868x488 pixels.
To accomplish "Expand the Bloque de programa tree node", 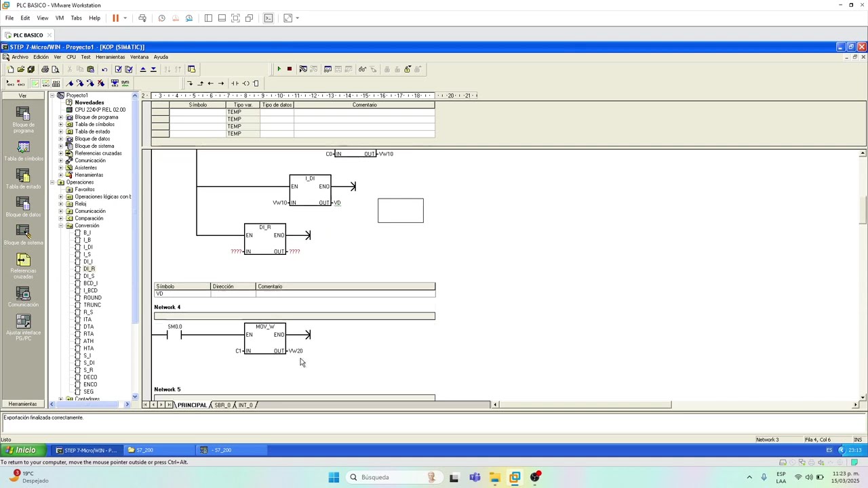I will point(60,117).
